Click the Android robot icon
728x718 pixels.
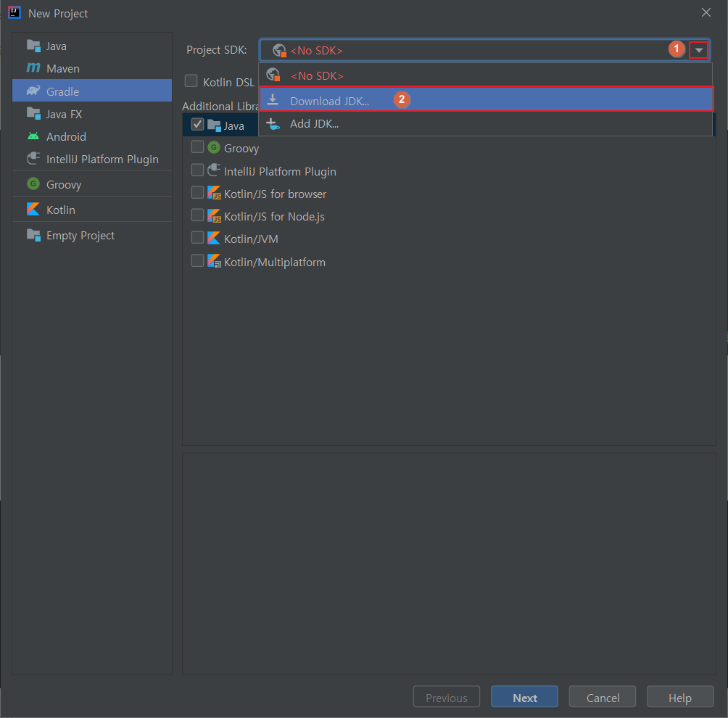(33, 136)
